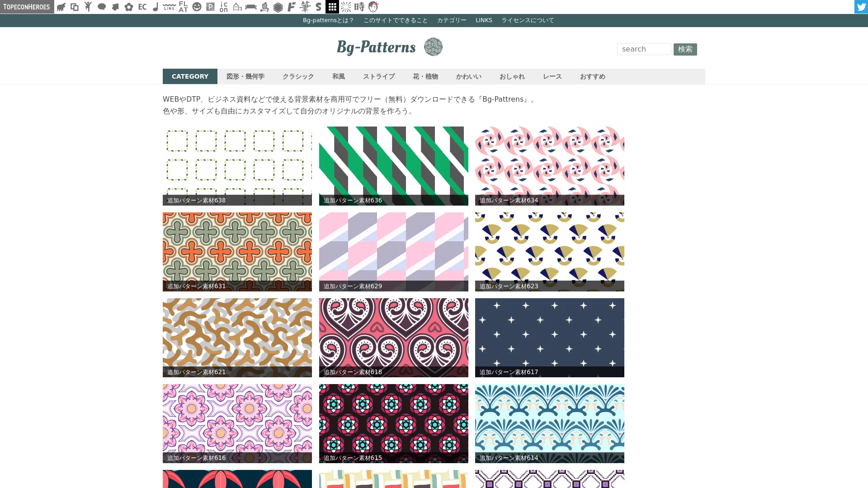Open the EC icon in the sister-sites bar

coord(142,7)
